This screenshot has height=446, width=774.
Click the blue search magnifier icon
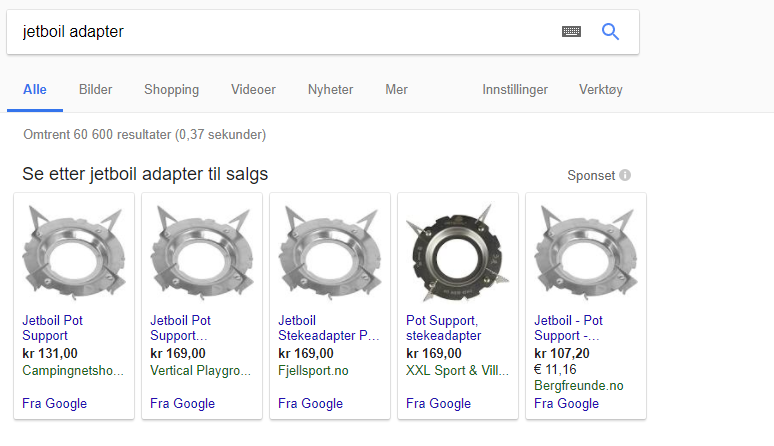point(610,32)
